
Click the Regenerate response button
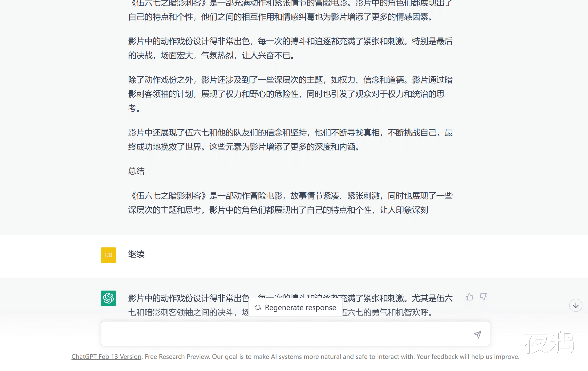tap(296, 308)
